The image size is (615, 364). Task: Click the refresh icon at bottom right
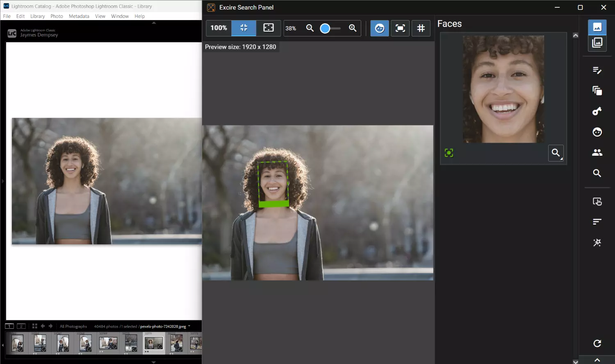pyautogui.click(x=597, y=344)
